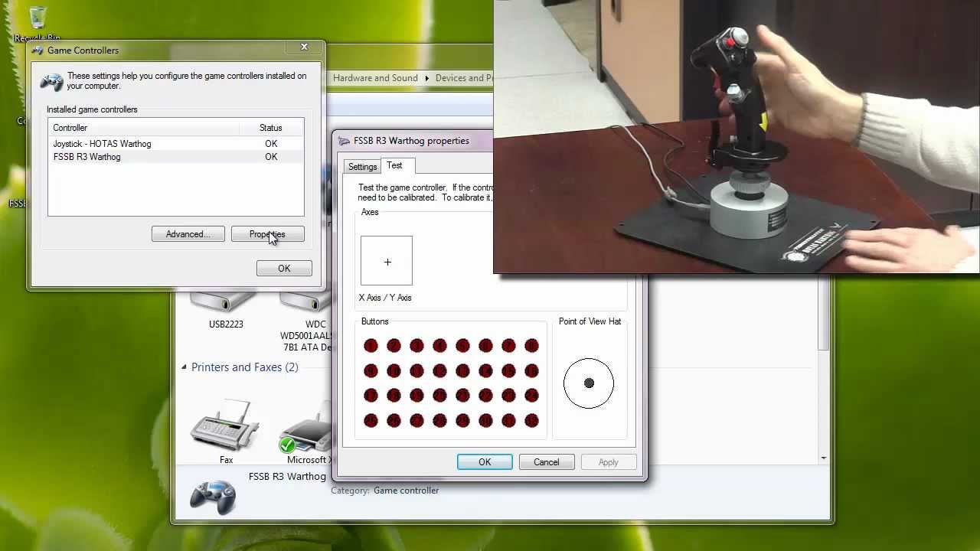Click Cancel in FSSB R3 Warthog properties

point(547,462)
